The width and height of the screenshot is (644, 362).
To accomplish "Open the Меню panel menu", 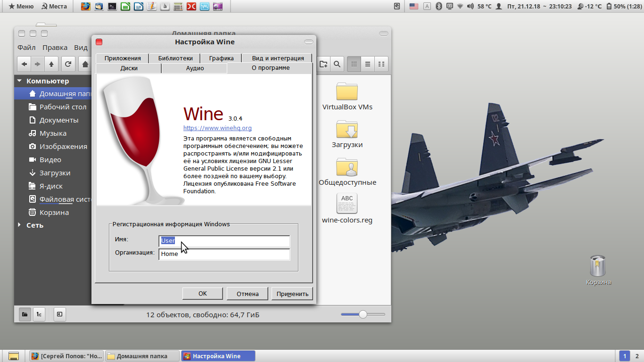I will 20,7.
